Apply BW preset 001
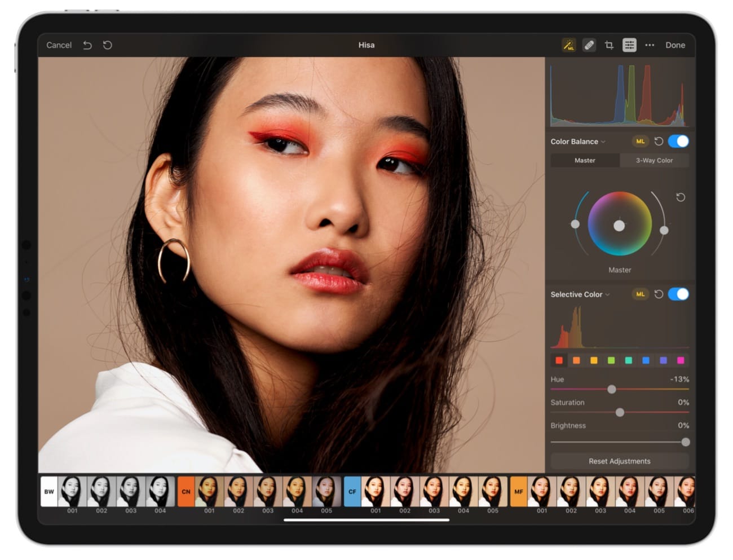Viewport: 733px width, 560px height. (72, 492)
